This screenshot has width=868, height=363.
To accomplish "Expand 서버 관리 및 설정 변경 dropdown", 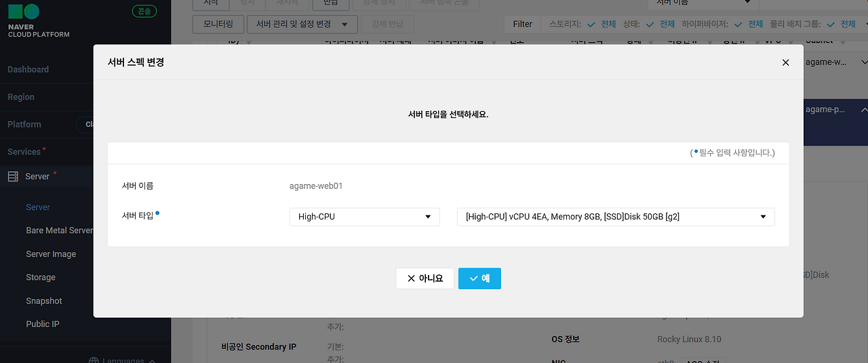I will [x=302, y=24].
